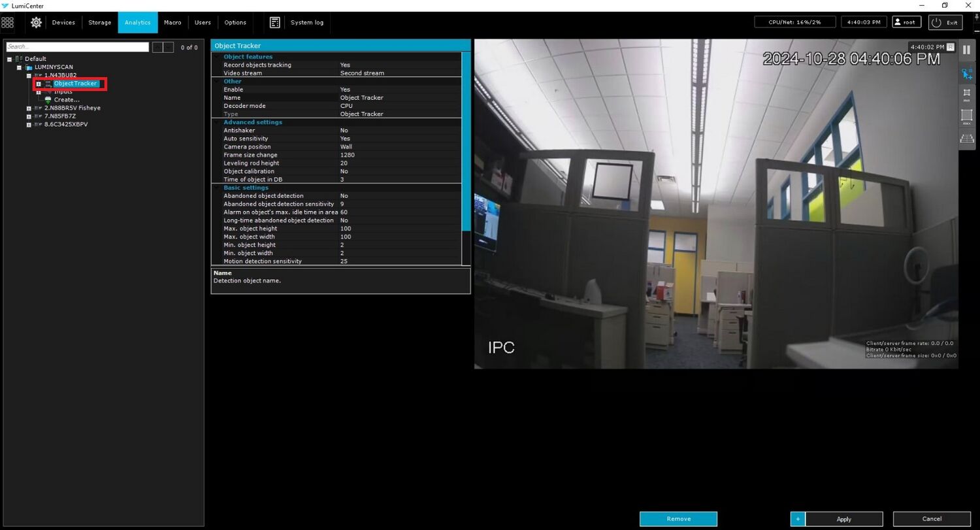Open the System log panel
The image size is (980, 530).
coord(306,22)
